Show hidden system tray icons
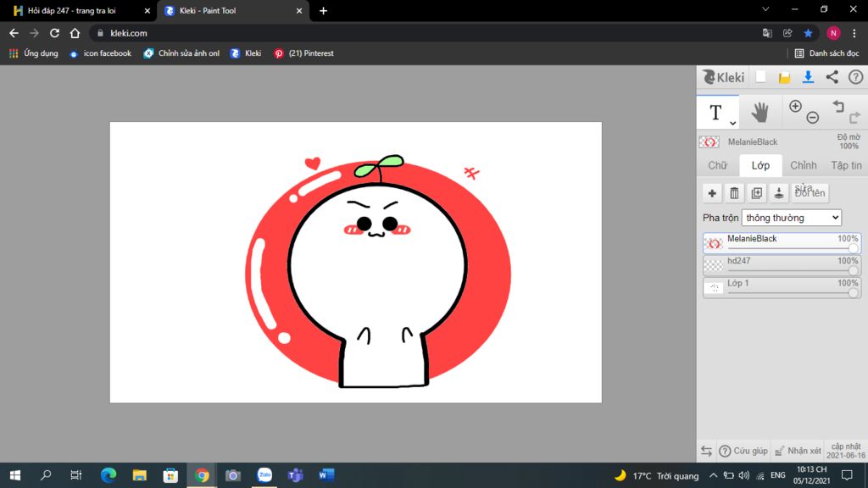The image size is (868, 488). point(713,475)
